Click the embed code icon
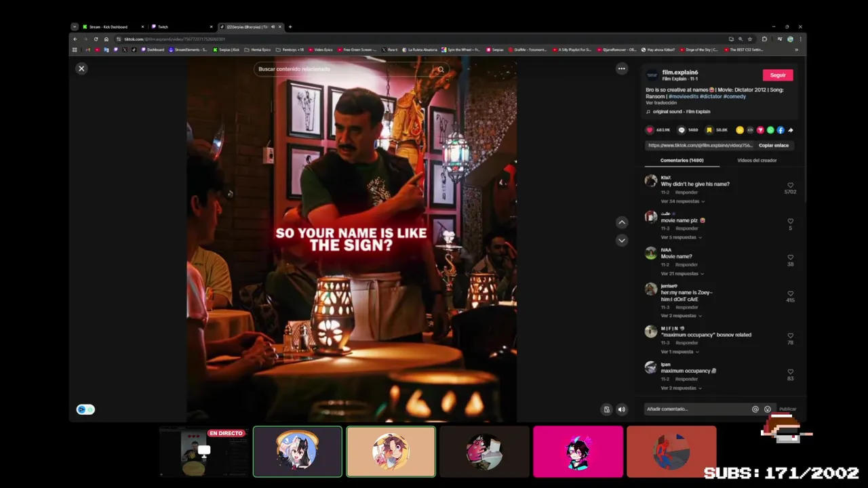The image size is (868, 488). (x=750, y=130)
